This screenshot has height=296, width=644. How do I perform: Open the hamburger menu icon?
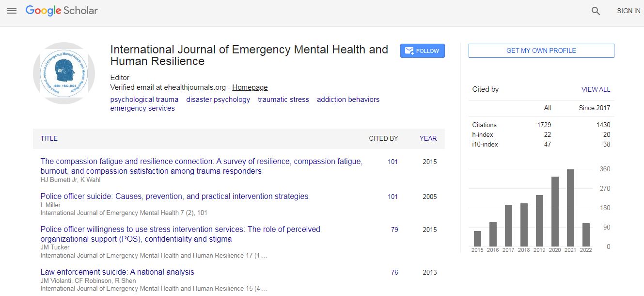tap(12, 11)
